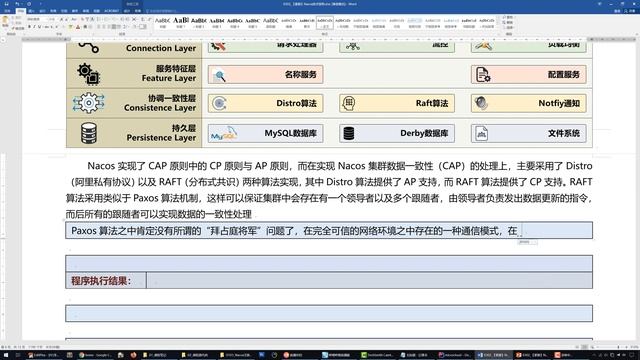Click the Notfiy通知 box in diagram
The image size is (640, 360).
click(529, 103)
